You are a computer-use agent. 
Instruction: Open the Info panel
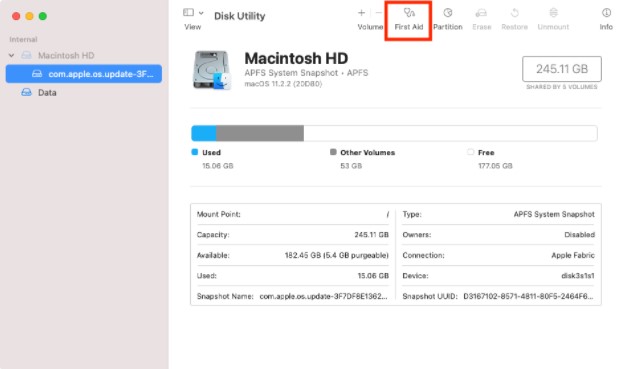tap(606, 20)
